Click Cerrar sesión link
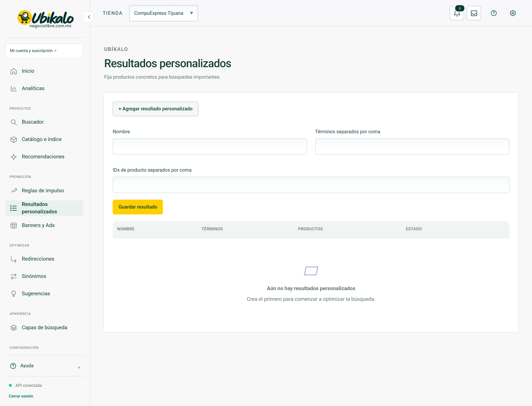Viewport: 532px width, 406px height. coord(21,396)
